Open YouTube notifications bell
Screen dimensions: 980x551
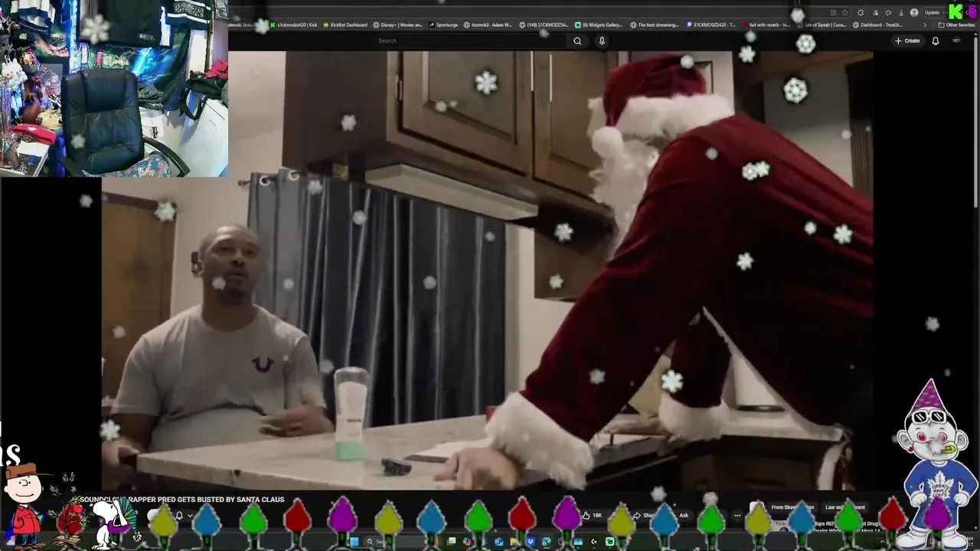tap(935, 41)
